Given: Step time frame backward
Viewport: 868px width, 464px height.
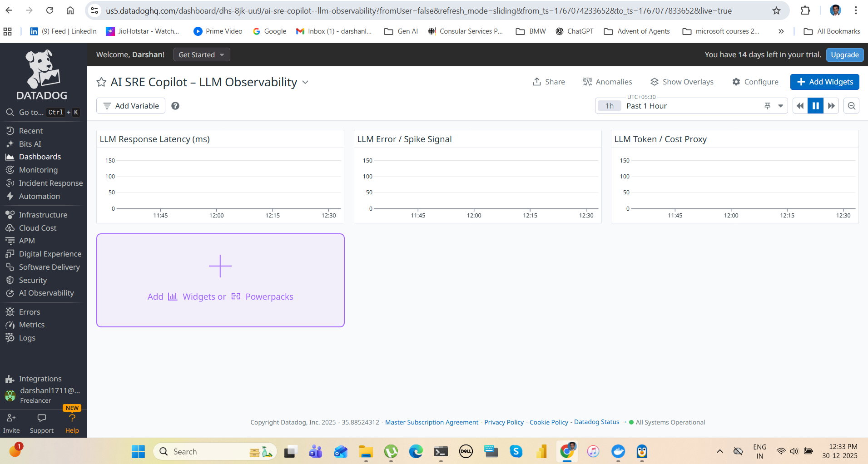Looking at the screenshot, I should tap(800, 106).
